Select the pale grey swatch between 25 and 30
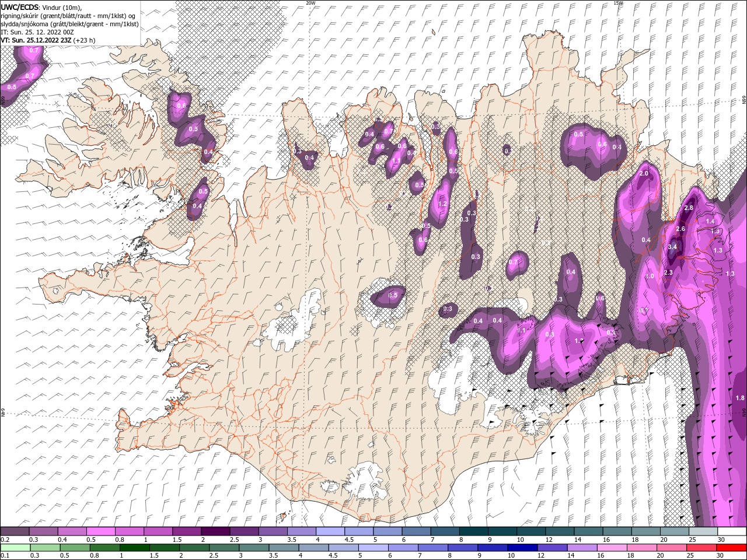 pos(703,531)
